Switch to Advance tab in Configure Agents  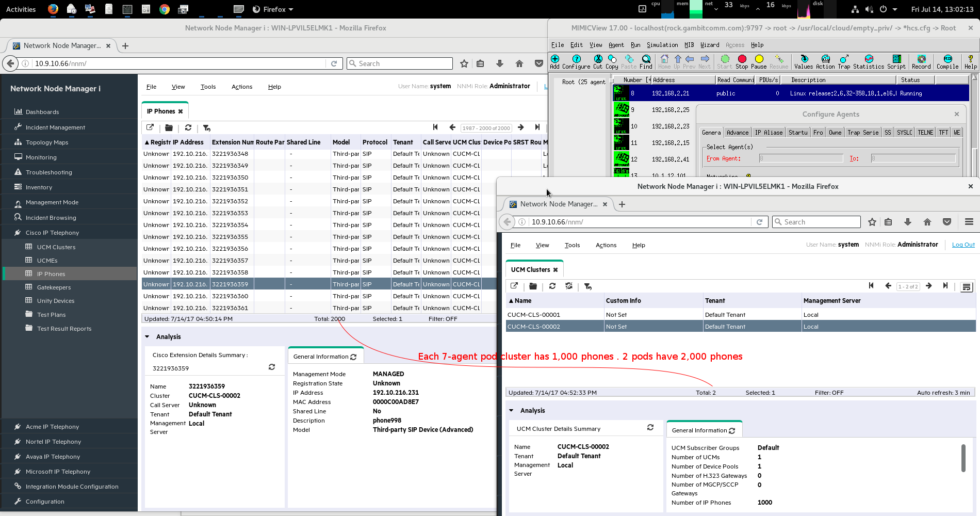[737, 133]
